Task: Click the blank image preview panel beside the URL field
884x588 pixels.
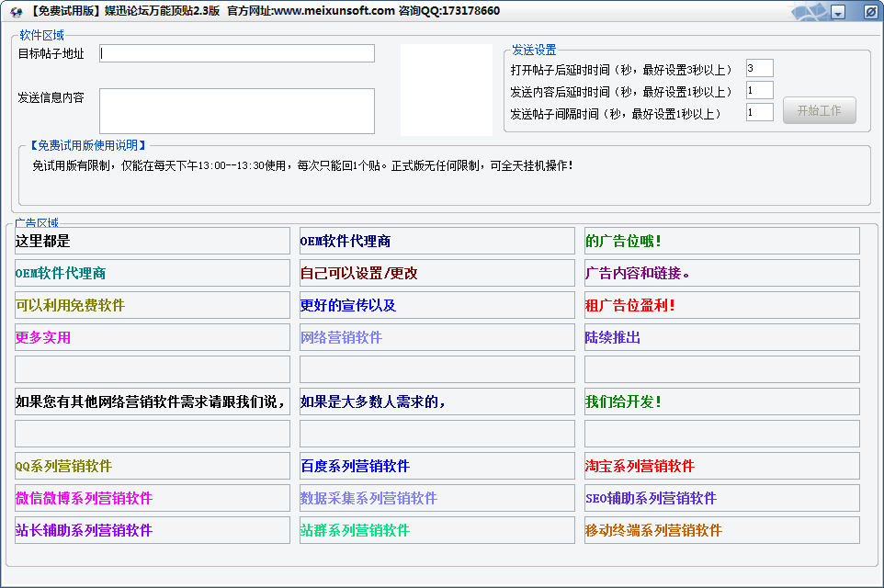Action: (447, 89)
